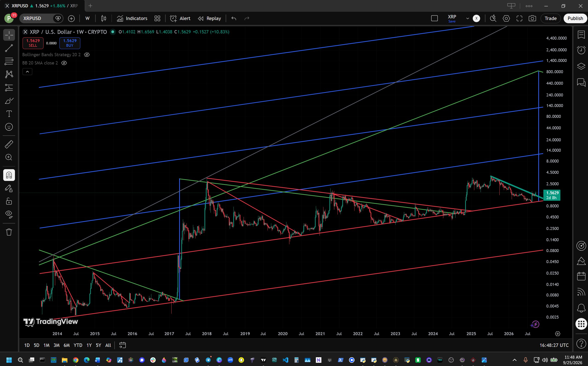This screenshot has width=588, height=366.
Task: Choose the chart layout setup
Action: tap(434, 18)
